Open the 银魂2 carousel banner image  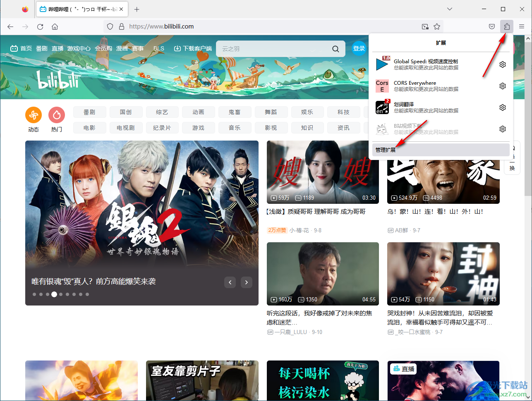142,223
